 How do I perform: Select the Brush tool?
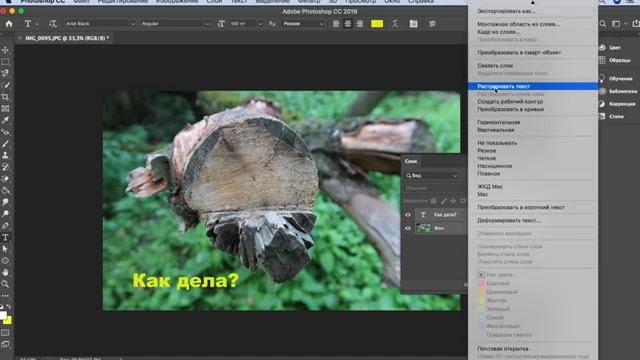(5, 144)
